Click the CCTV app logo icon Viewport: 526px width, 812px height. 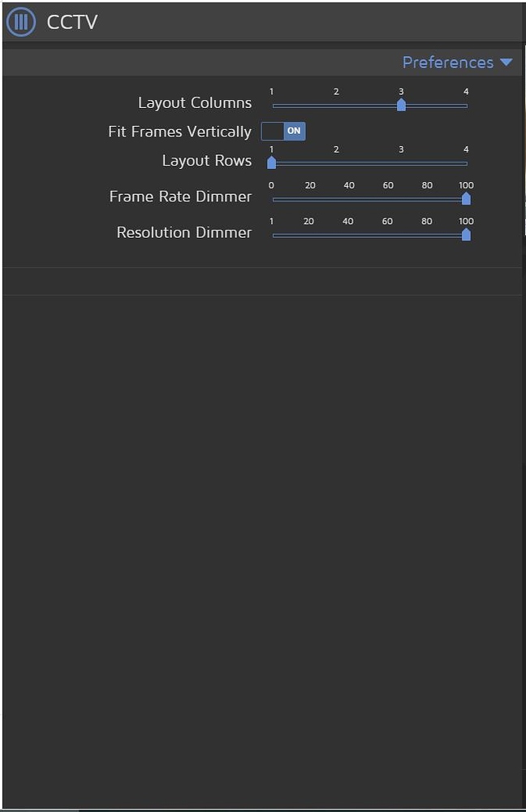(x=20, y=22)
